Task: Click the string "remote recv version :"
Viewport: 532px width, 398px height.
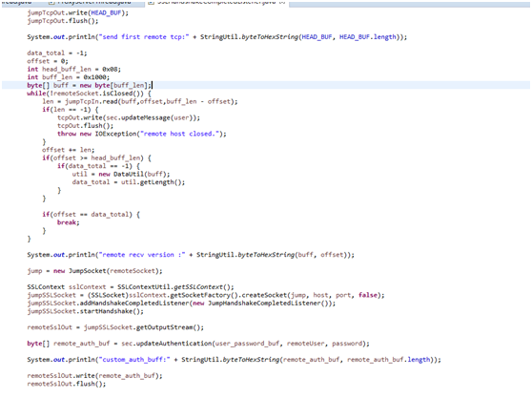Action: 141,255
